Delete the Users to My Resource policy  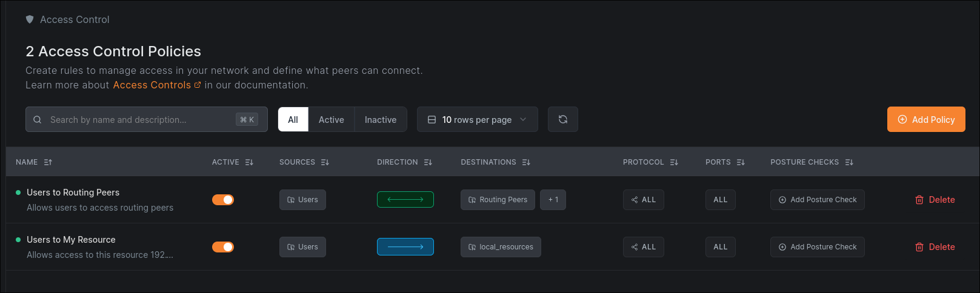[x=935, y=247]
